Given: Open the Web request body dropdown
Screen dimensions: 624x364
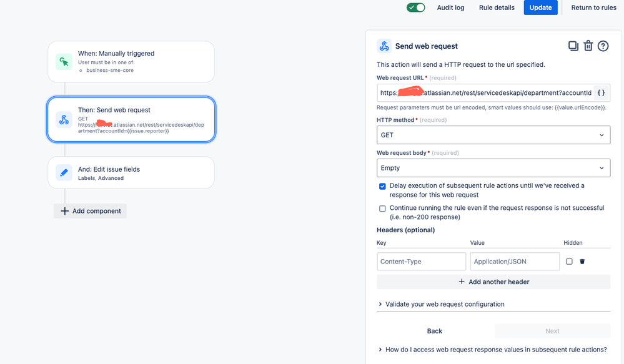Looking at the screenshot, I should coord(493,168).
